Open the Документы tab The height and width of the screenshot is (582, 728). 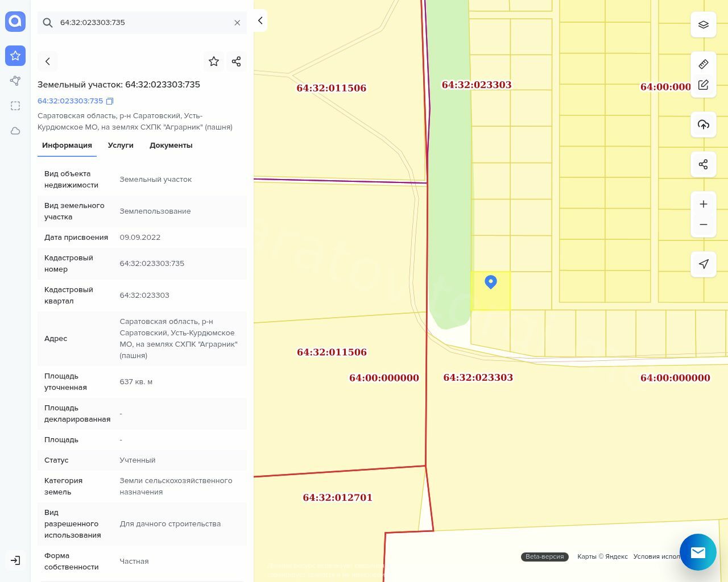click(171, 145)
